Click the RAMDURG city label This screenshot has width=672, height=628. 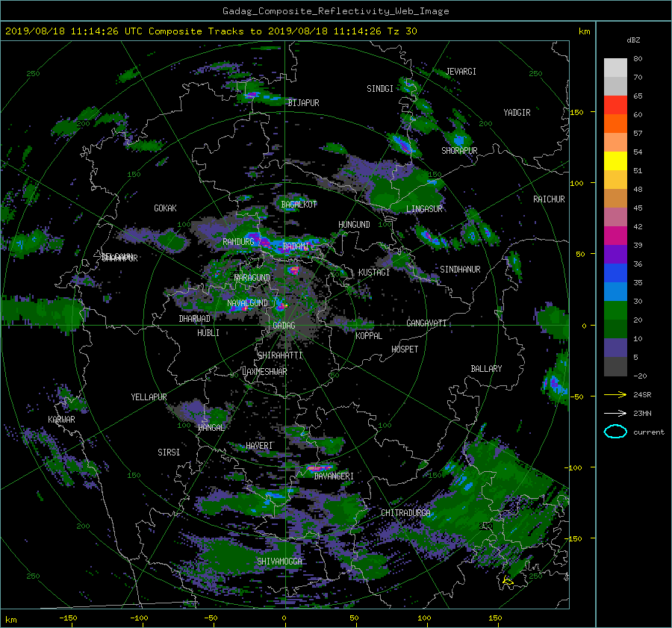click(238, 242)
